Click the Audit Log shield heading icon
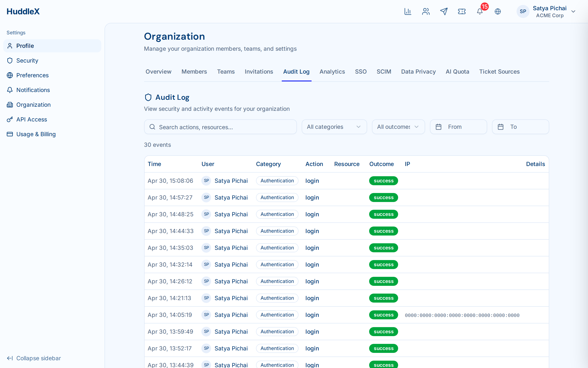This screenshot has height=368, width=588. pyautogui.click(x=148, y=97)
